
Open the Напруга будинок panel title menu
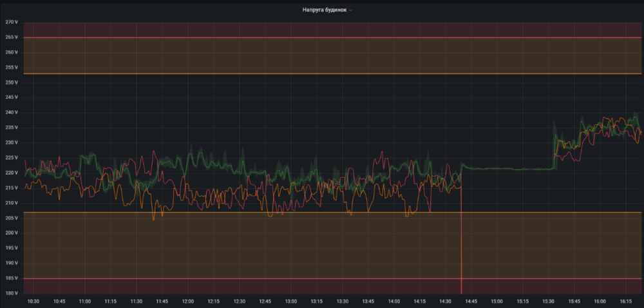324,10
